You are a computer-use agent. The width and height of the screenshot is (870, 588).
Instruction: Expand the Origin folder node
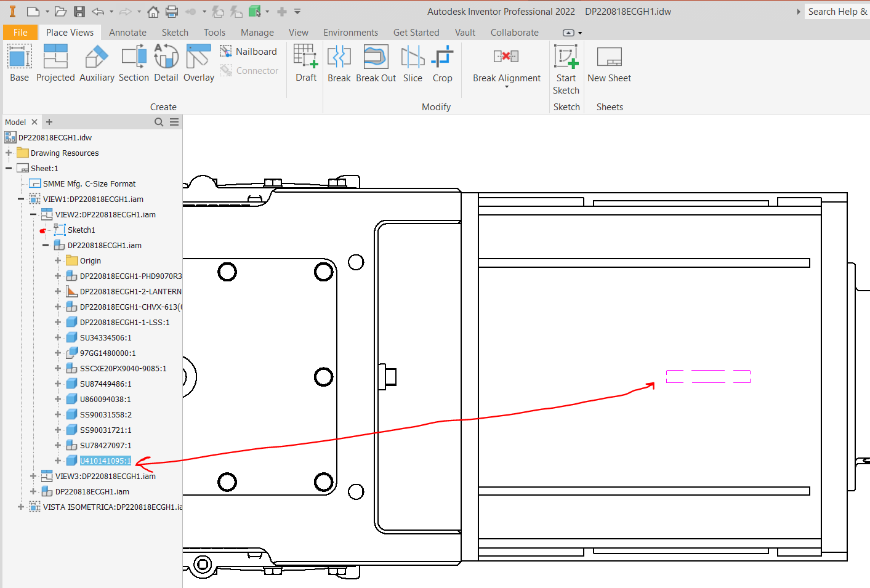tap(58, 260)
